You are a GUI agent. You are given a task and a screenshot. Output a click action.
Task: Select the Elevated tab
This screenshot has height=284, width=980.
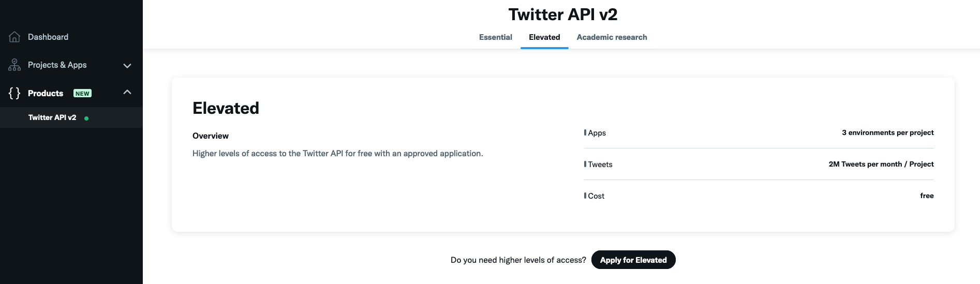[x=544, y=37]
